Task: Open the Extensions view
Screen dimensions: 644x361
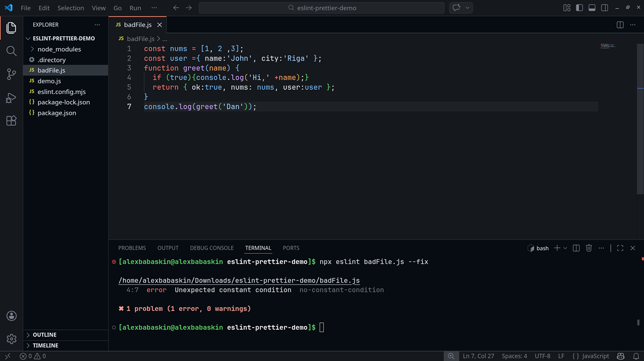Action: tap(11, 121)
